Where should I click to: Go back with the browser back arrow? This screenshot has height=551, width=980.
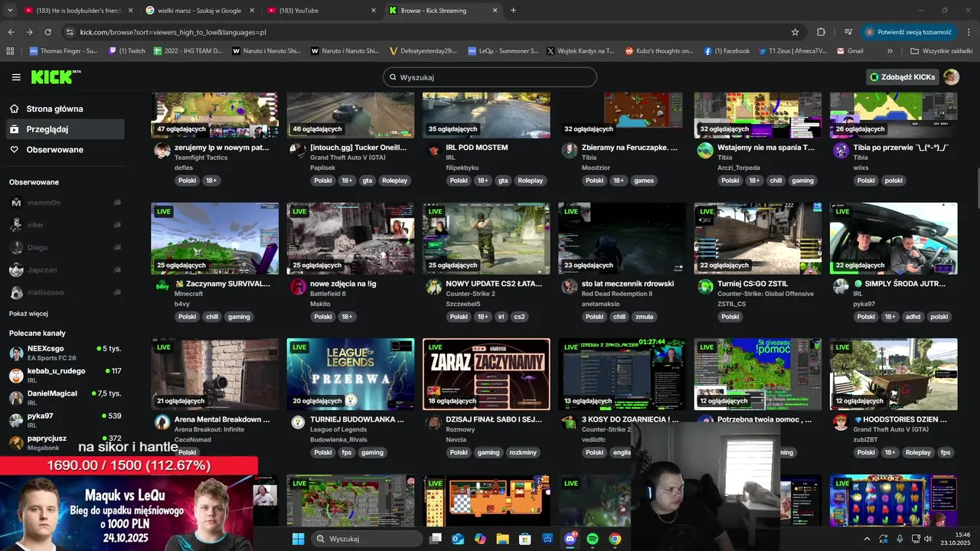pyautogui.click(x=11, y=32)
